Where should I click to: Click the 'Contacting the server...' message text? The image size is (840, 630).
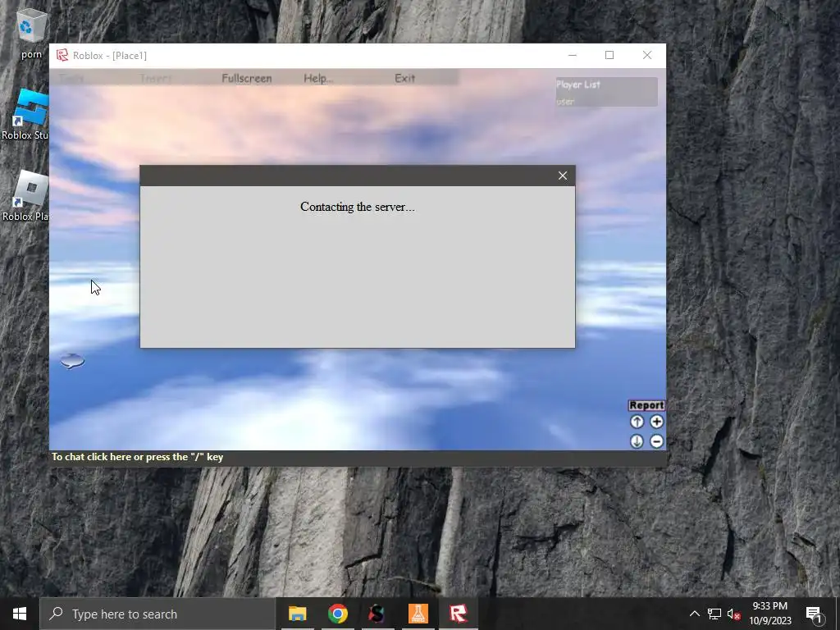click(358, 207)
